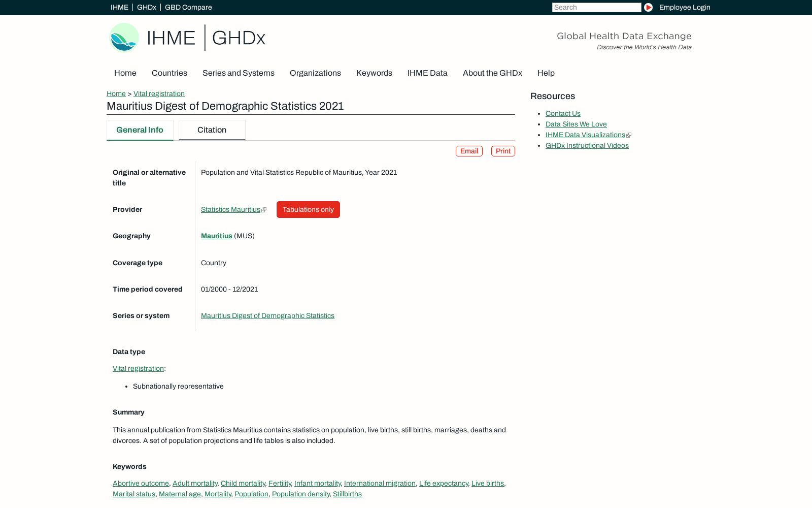Screen dimensions: 812x508
Task: Click the external link icon after IHME Data Visualizations
Action: point(629,135)
